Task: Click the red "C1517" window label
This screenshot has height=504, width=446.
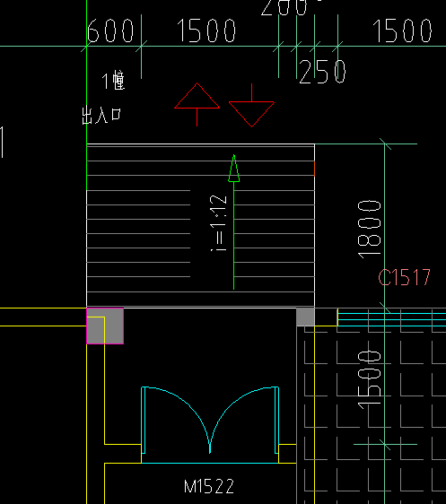Action: click(x=404, y=277)
